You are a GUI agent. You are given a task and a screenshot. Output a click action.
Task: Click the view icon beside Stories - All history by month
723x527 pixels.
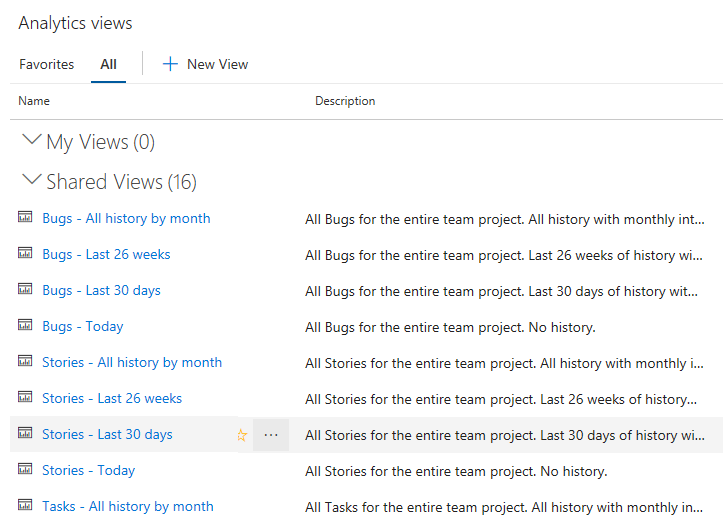(25, 361)
